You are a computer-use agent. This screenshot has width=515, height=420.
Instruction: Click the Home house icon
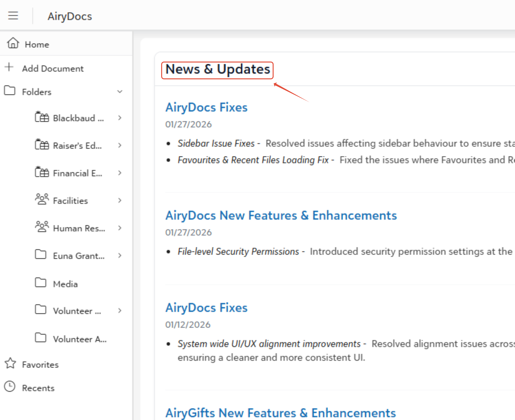[x=13, y=43]
